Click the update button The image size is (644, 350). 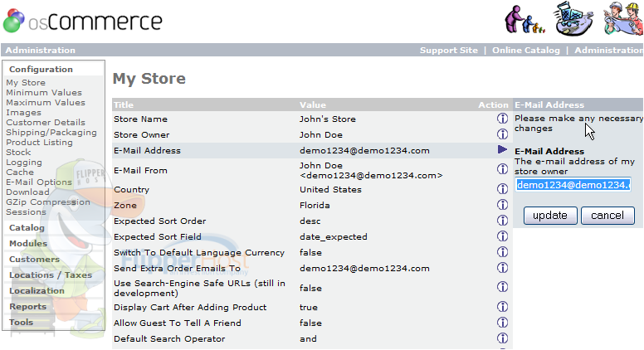tap(550, 216)
